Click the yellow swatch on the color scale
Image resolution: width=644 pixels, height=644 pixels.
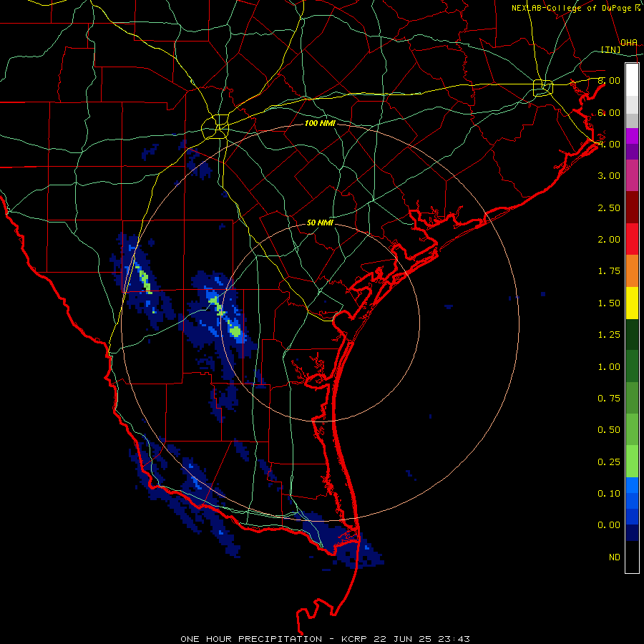click(632, 303)
